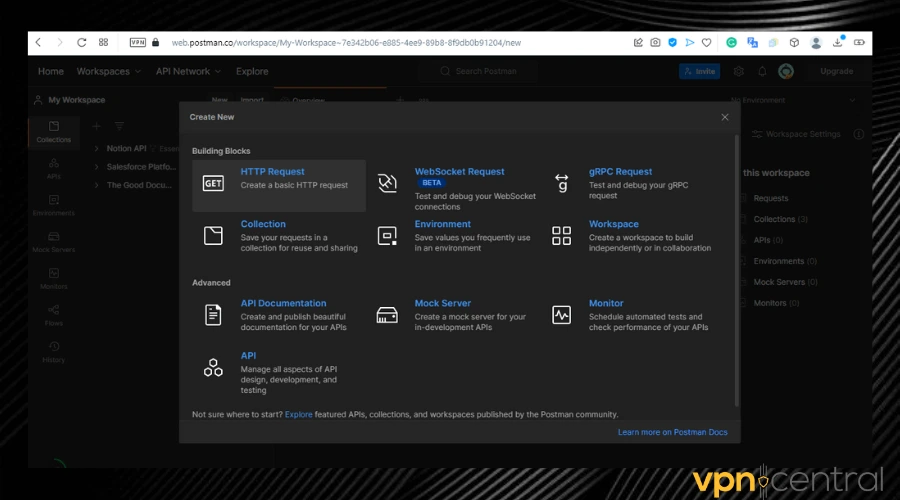Click the filter icon in collections panel
This screenshot has width=900, height=500.
pos(119,126)
